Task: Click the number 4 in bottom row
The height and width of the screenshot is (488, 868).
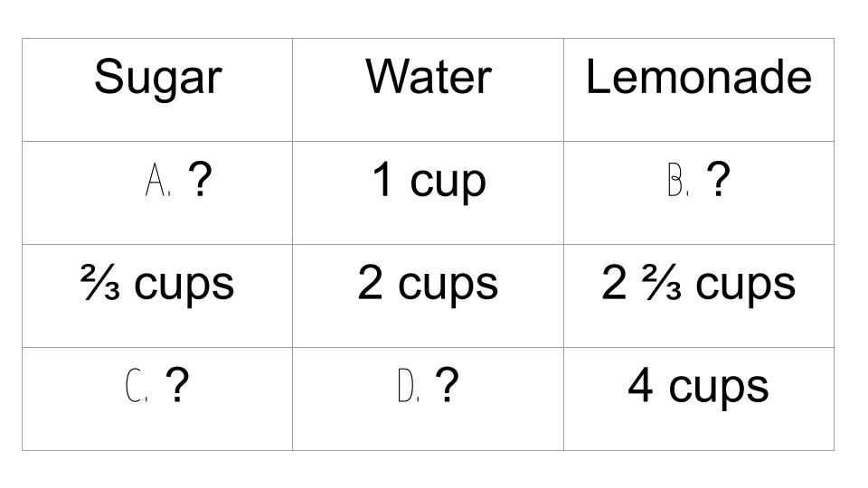Action: [x=640, y=386]
